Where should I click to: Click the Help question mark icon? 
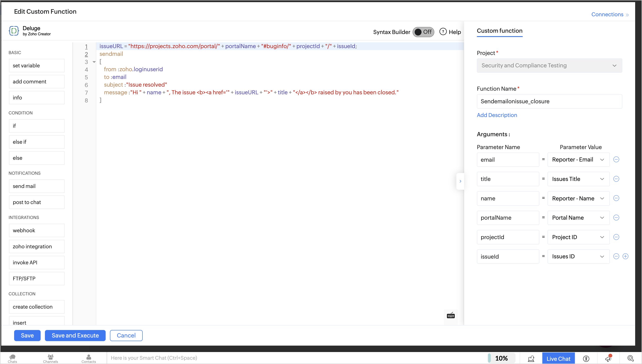443,32
